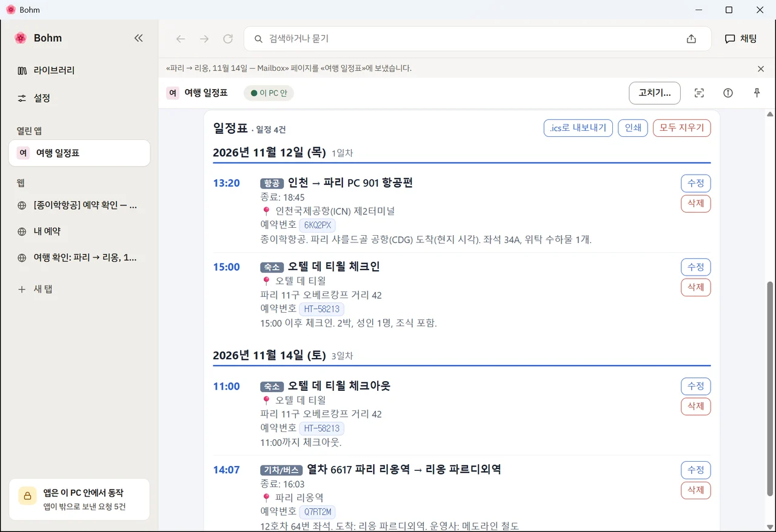Screen dimensions: 776x532
Task: Click the scan icon next to 고치기
Action: [x=699, y=93]
